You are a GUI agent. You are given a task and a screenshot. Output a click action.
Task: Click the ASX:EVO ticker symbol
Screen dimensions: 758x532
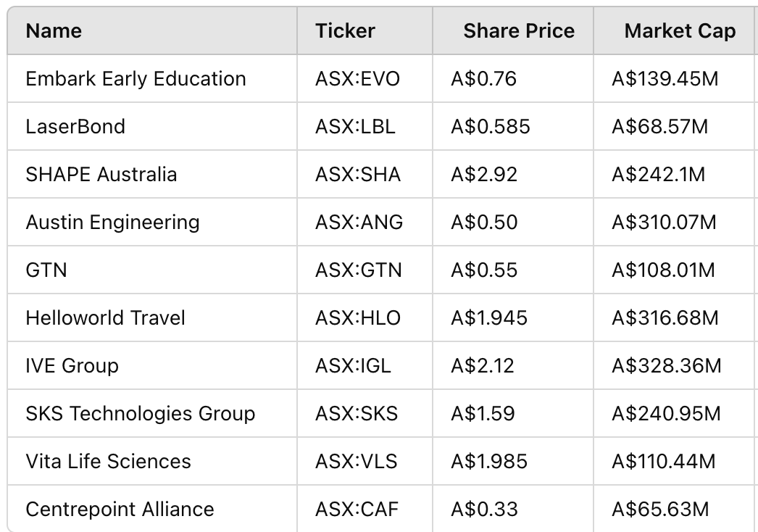[357, 79]
